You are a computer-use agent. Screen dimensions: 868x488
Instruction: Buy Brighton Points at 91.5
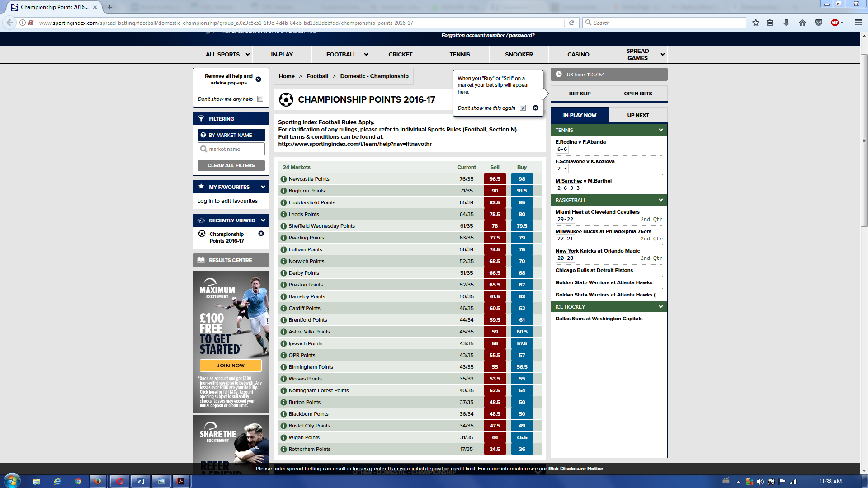tap(522, 191)
